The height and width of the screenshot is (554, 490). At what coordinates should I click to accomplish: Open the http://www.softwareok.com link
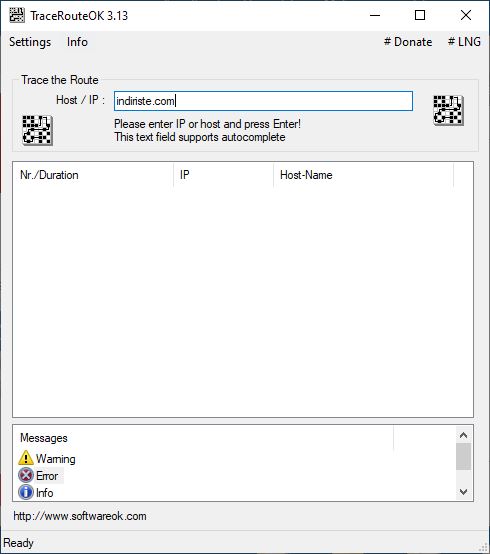click(x=80, y=516)
